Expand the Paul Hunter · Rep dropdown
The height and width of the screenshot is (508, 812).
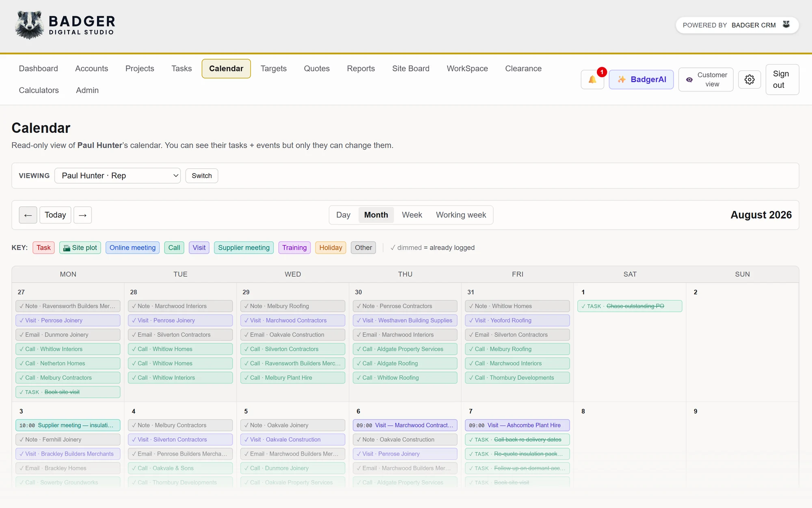(118, 176)
